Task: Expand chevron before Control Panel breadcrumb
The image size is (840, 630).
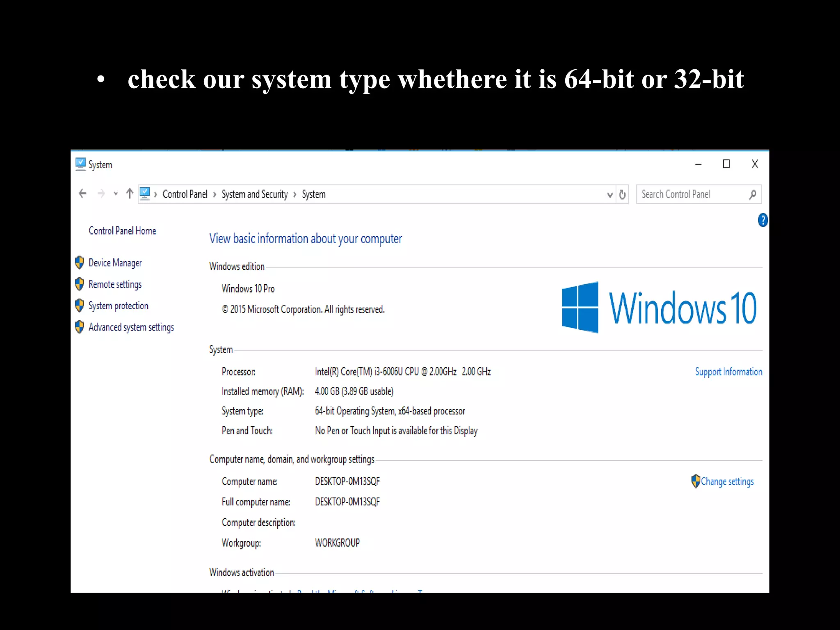Action: coord(155,195)
